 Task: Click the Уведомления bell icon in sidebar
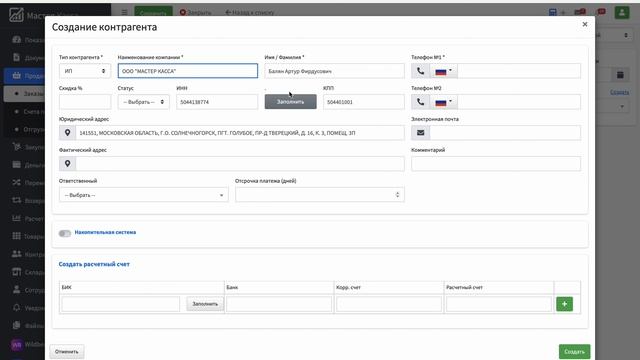click(x=16, y=308)
